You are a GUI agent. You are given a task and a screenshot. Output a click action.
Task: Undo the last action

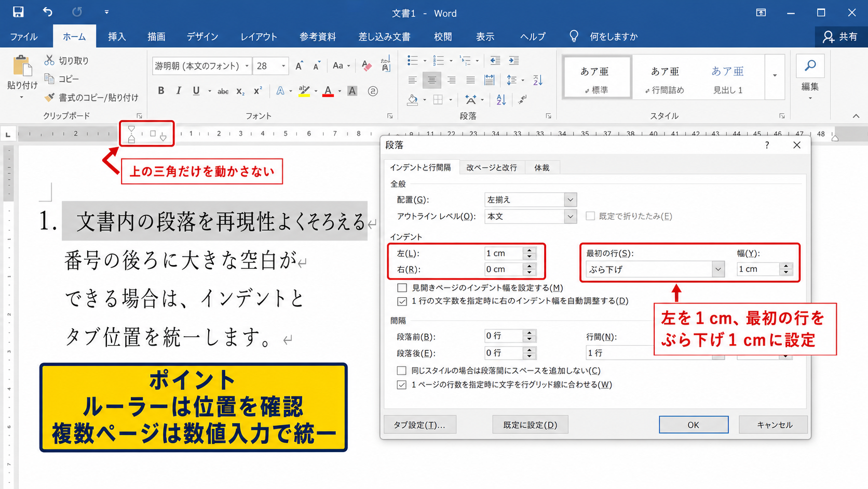(x=47, y=12)
